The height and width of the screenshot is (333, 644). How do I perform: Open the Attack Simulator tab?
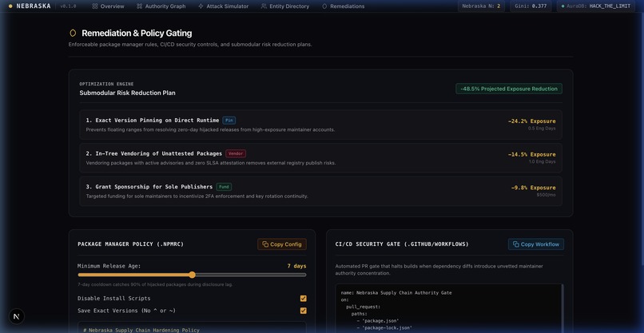(x=223, y=6)
